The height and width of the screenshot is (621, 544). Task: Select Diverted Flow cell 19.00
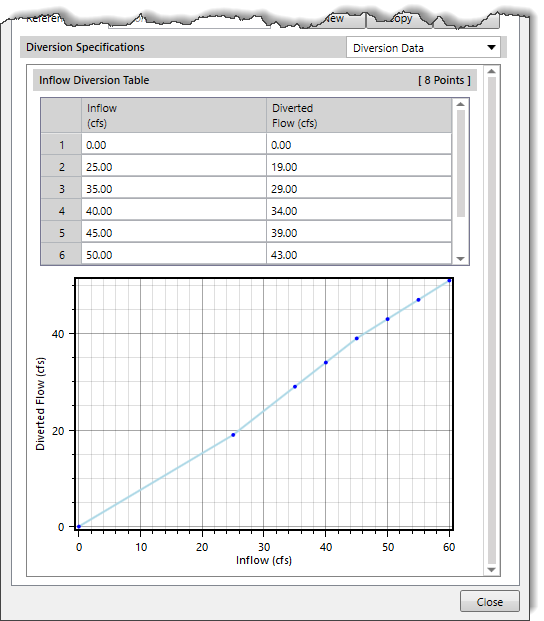(x=359, y=167)
